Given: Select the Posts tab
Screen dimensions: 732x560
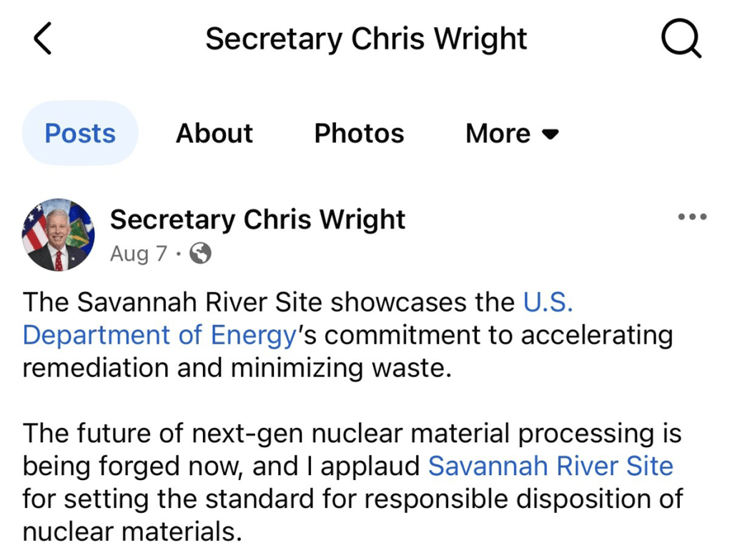Looking at the screenshot, I should [80, 133].
